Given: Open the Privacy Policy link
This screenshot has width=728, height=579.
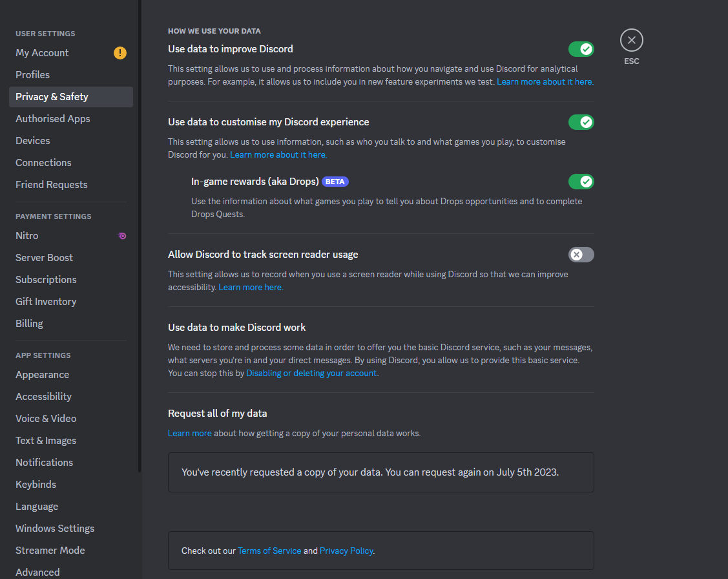Looking at the screenshot, I should tap(346, 551).
